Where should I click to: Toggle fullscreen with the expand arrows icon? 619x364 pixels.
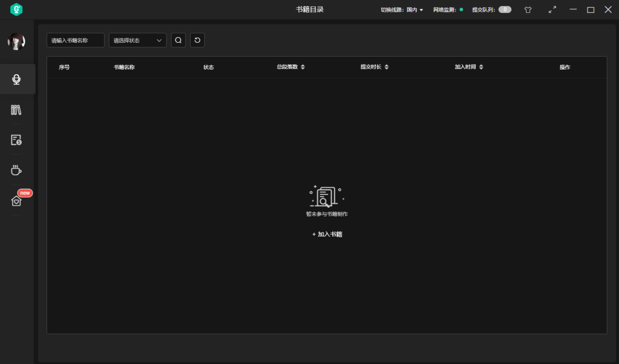pyautogui.click(x=552, y=10)
